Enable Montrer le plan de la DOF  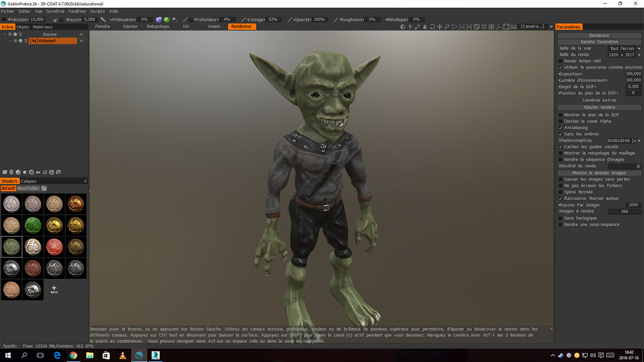560,115
